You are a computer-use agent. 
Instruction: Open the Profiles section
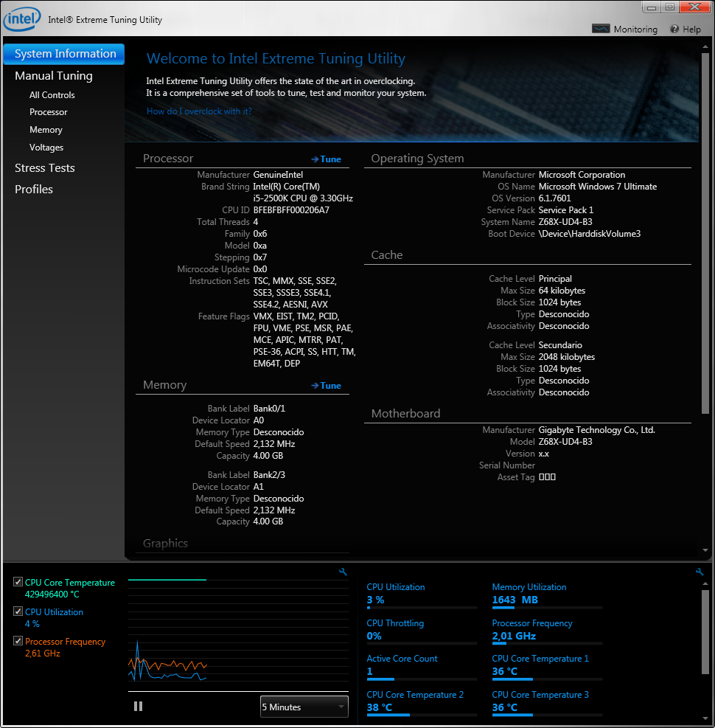click(34, 190)
